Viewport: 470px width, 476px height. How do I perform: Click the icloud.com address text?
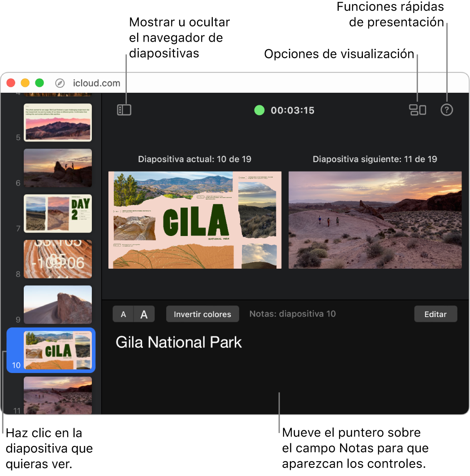(x=96, y=83)
